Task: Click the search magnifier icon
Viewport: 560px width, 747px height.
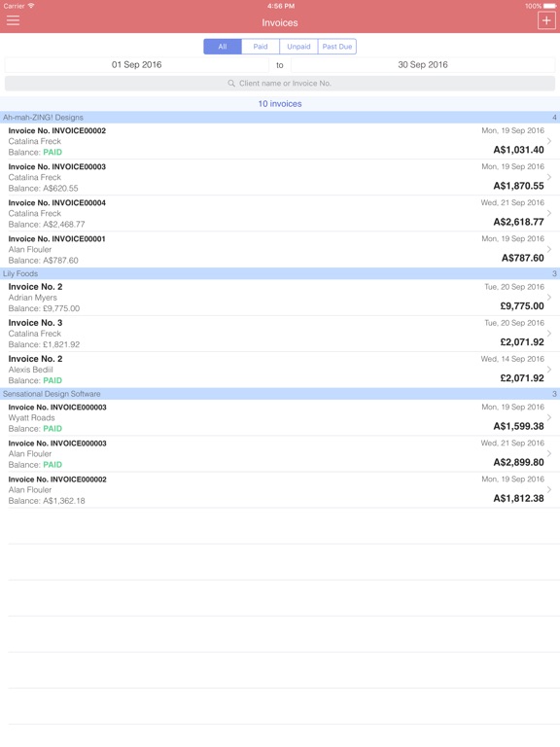Action: click(231, 84)
